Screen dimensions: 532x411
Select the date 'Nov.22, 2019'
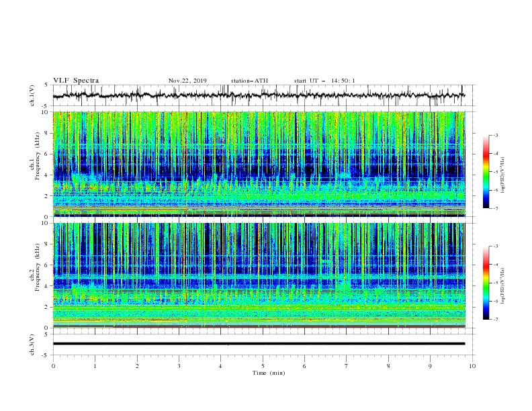coord(187,81)
